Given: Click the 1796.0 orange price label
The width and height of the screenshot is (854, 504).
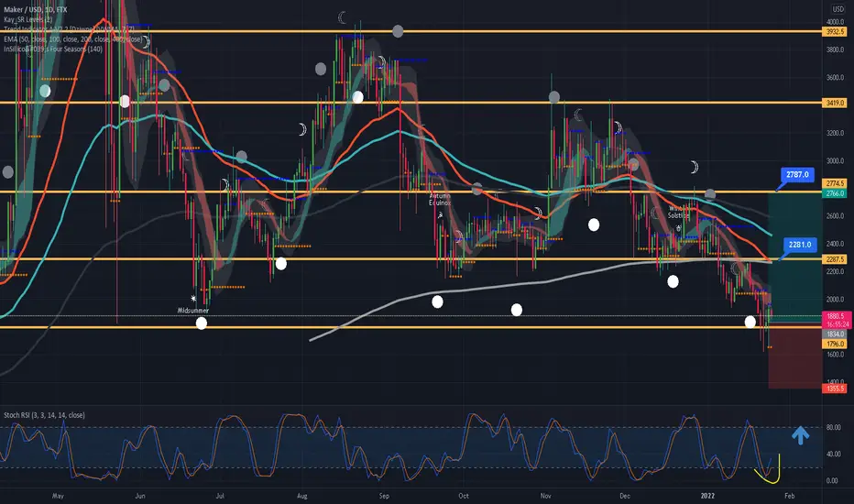Looking at the screenshot, I should point(835,344).
